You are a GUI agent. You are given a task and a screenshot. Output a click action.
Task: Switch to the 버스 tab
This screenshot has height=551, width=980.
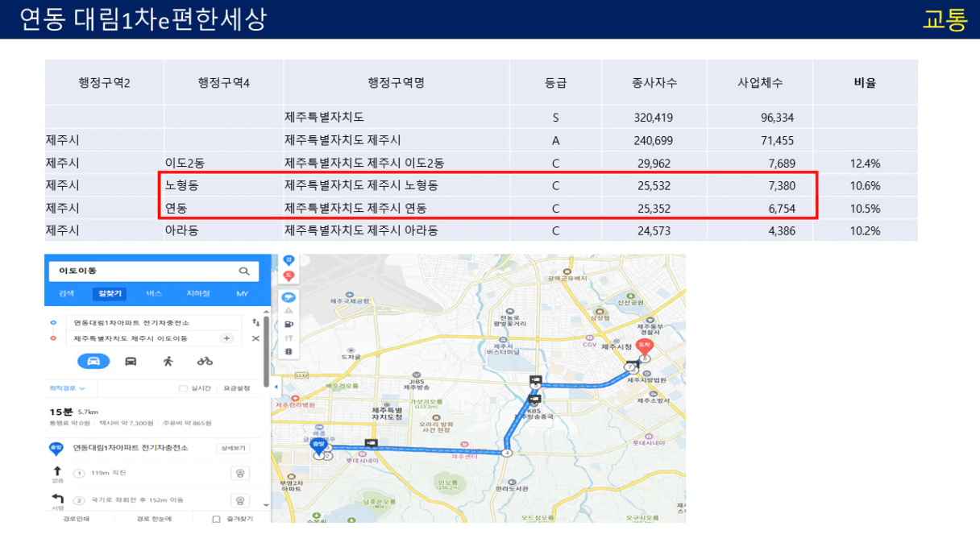(x=154, y=294)
